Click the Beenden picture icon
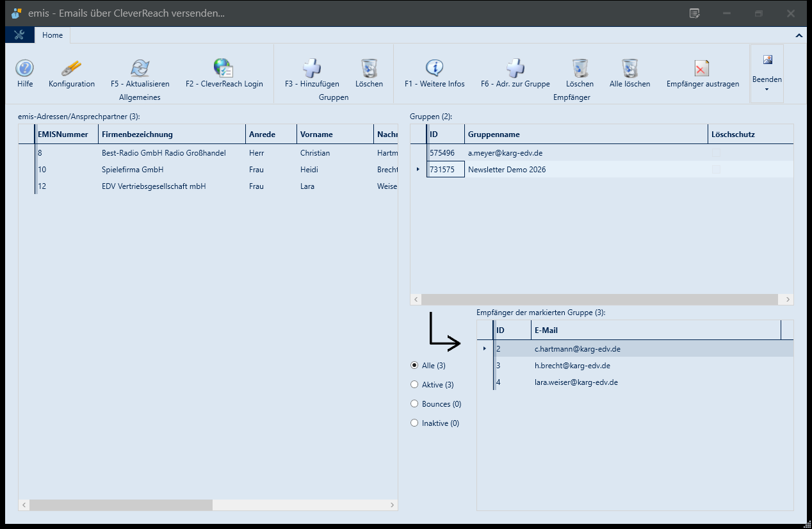 click(767, 60)
